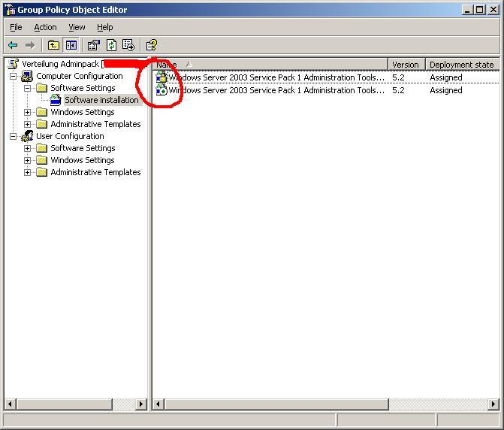Refresh the view using toolbar icon
This screenshot has width=504, height=430.
111,45
